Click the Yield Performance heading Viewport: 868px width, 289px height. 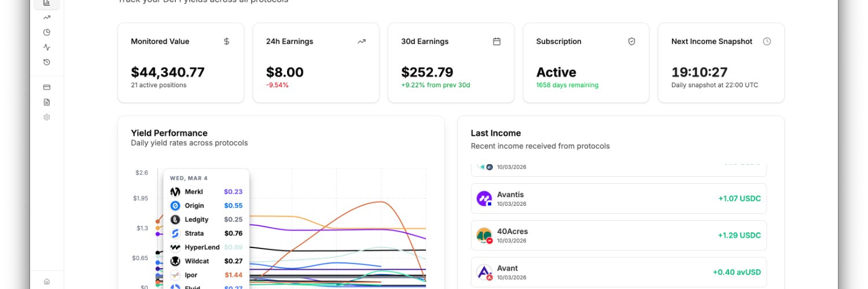(x=169, y=133)
